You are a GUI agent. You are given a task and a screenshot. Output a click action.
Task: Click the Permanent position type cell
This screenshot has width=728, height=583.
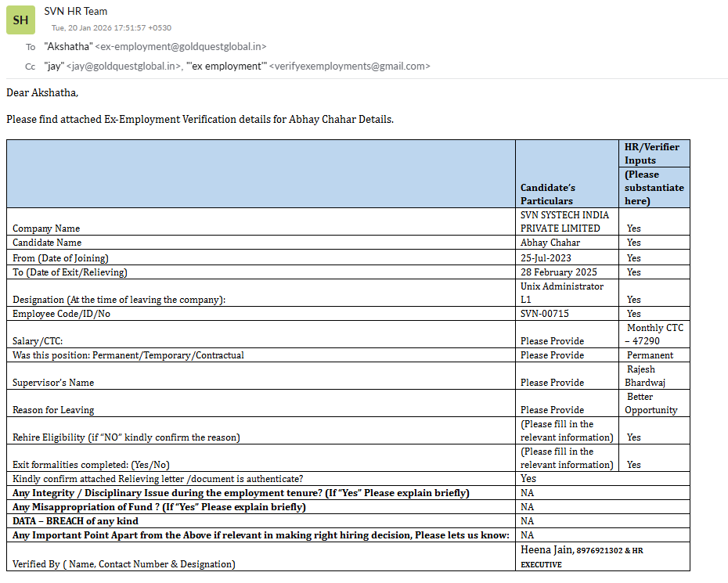(x=650, y=355)
